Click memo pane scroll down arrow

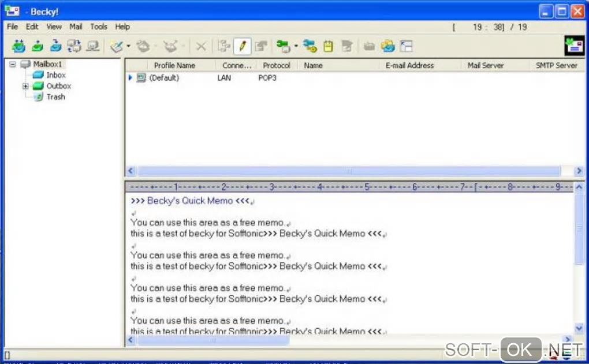click(579, 329)
